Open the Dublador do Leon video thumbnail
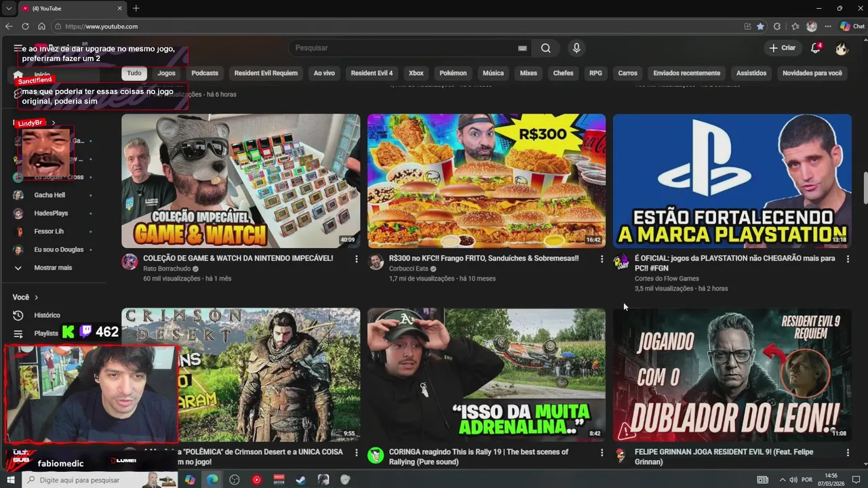The image size is (868, 488). 732,375
